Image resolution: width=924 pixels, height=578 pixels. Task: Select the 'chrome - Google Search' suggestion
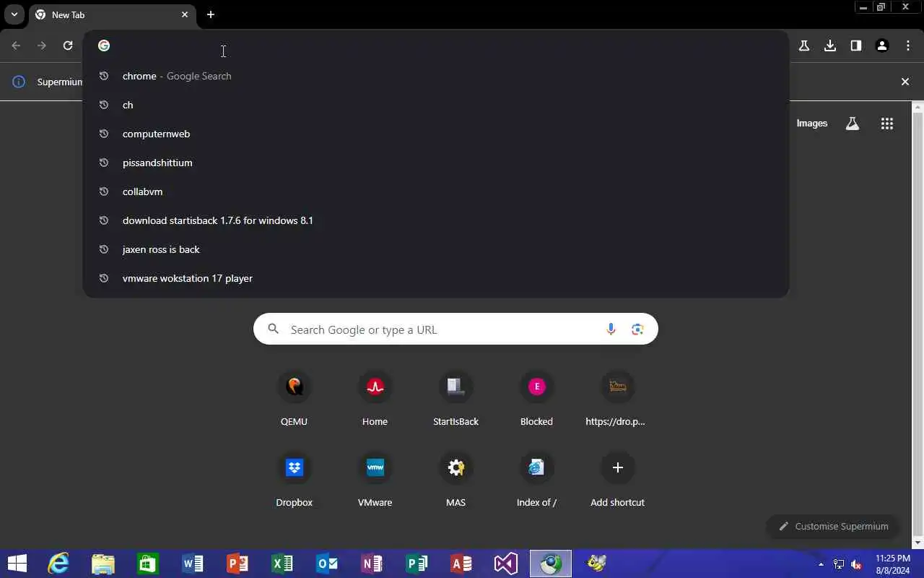coord(436,76)
